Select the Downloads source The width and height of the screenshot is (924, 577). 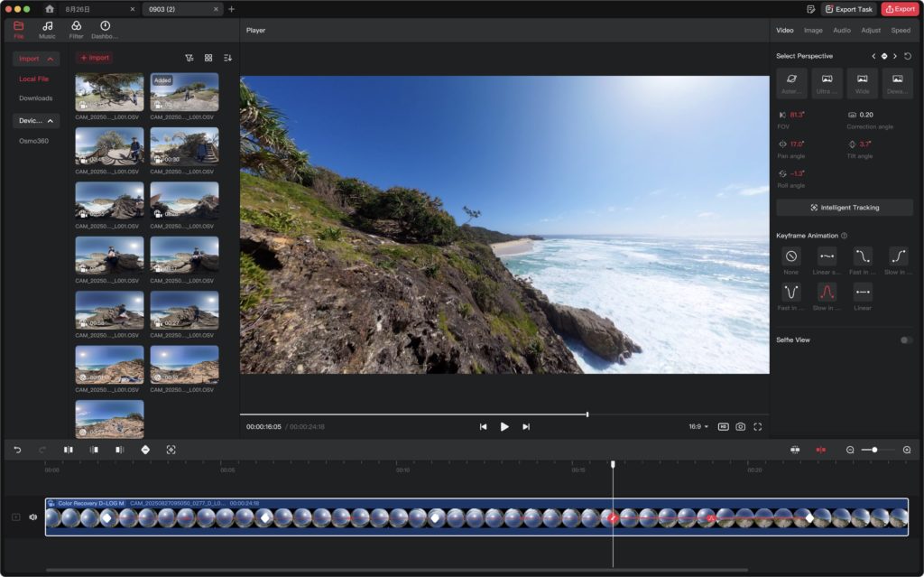pos(35,98)
